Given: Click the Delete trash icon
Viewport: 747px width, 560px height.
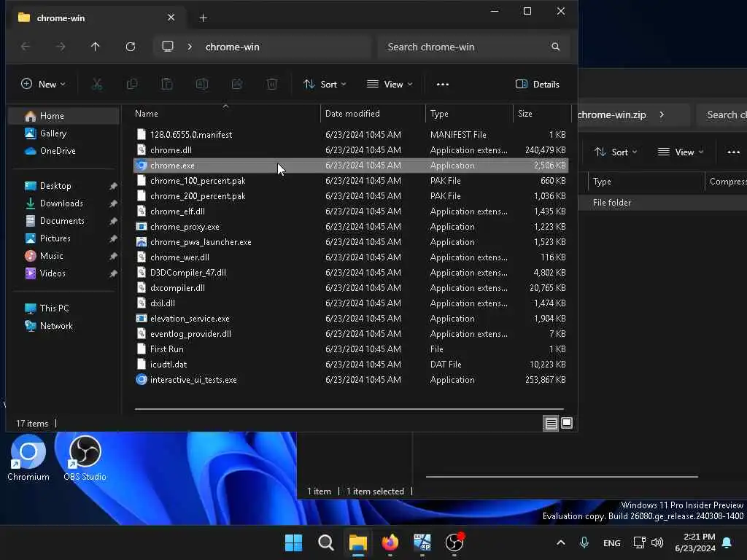Looking at the screenshot, I should [272, 85].
